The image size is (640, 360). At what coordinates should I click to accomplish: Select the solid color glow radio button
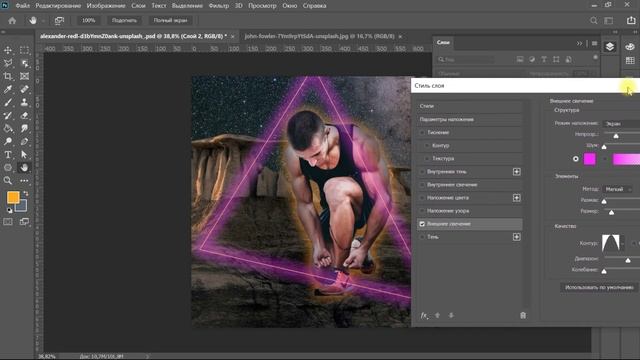click(576, 159)
